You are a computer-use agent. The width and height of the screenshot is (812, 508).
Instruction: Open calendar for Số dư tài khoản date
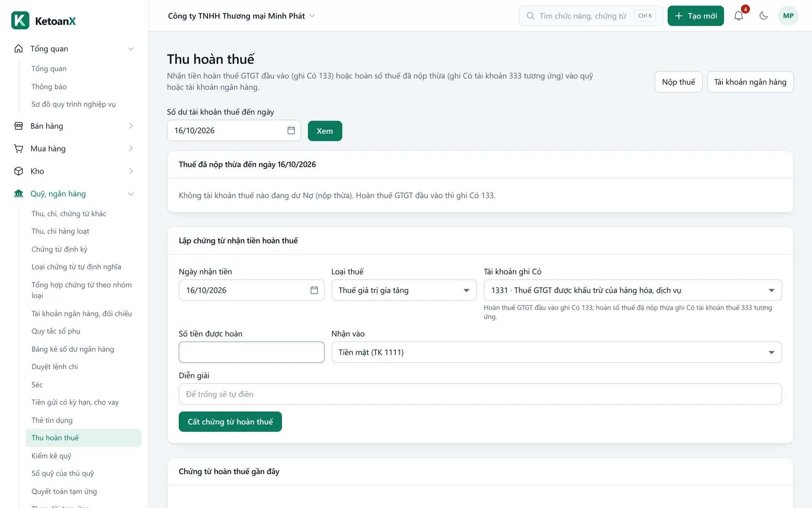[291, 130]
